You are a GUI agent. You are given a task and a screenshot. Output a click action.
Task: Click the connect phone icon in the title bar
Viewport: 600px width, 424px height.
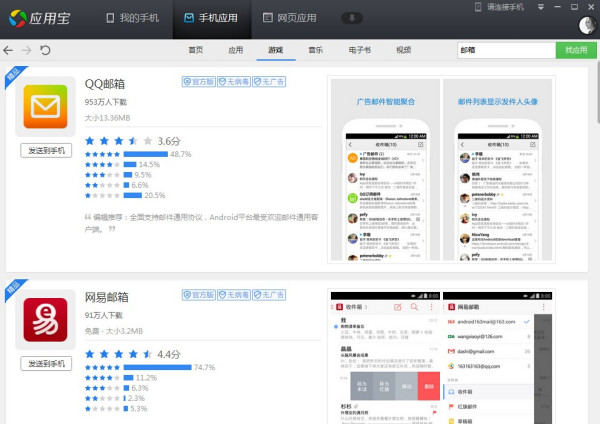pyautogui.click(x=478, y=7)
